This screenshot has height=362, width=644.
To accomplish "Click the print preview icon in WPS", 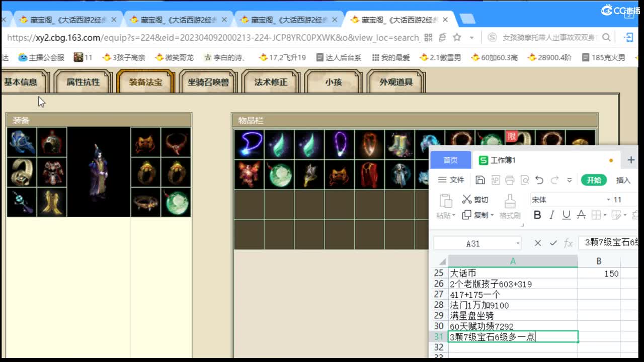I will point(525,180).
